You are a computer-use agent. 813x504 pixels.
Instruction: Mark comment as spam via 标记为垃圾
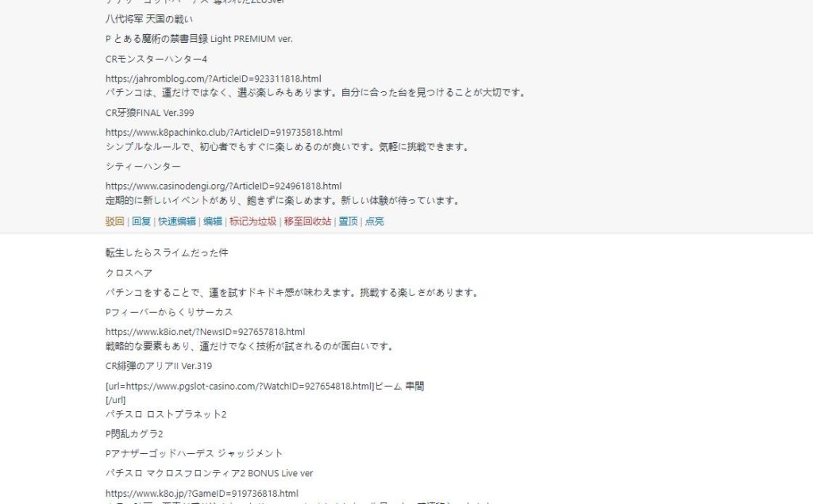point(253,221)
